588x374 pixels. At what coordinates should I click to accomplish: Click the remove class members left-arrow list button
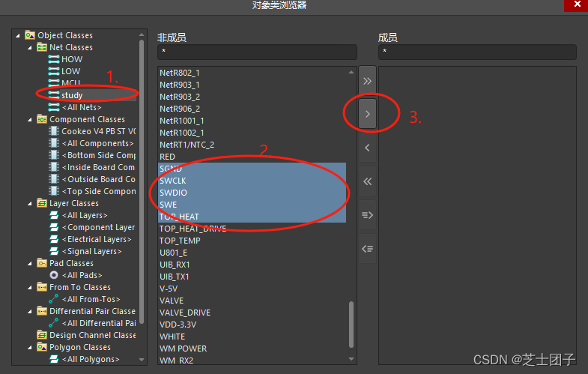367,249
